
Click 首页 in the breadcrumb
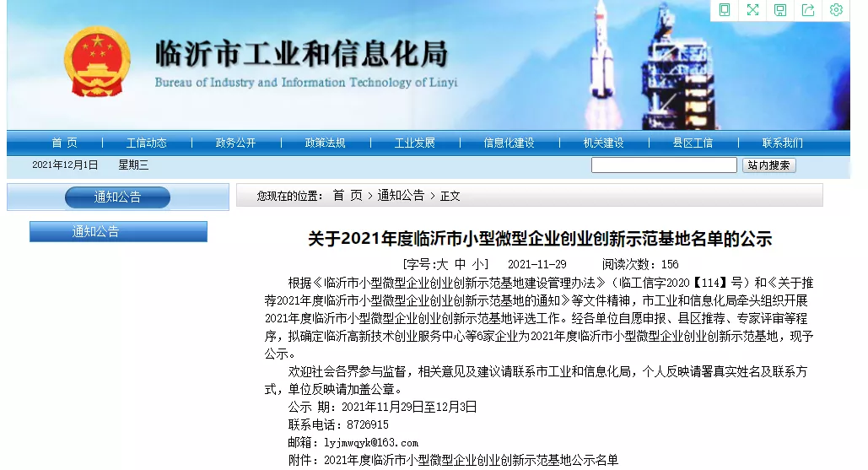click(x=348, y=196)
